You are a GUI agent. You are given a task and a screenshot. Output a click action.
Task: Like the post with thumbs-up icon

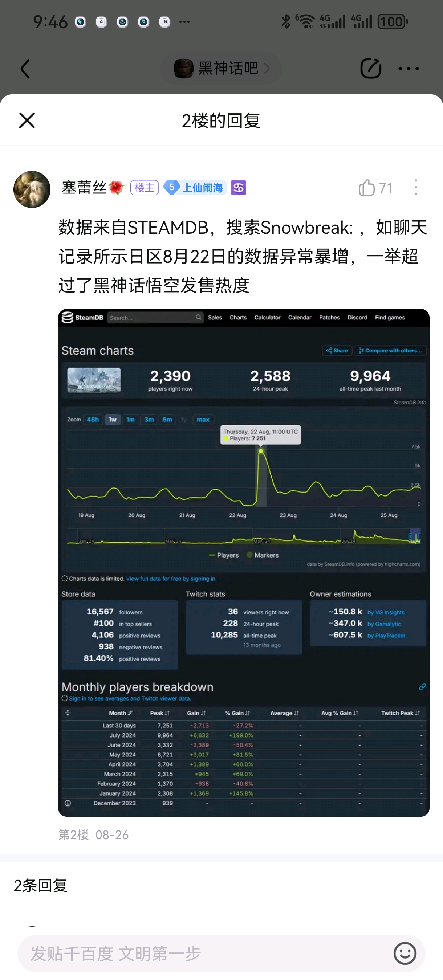coord(367,188)
